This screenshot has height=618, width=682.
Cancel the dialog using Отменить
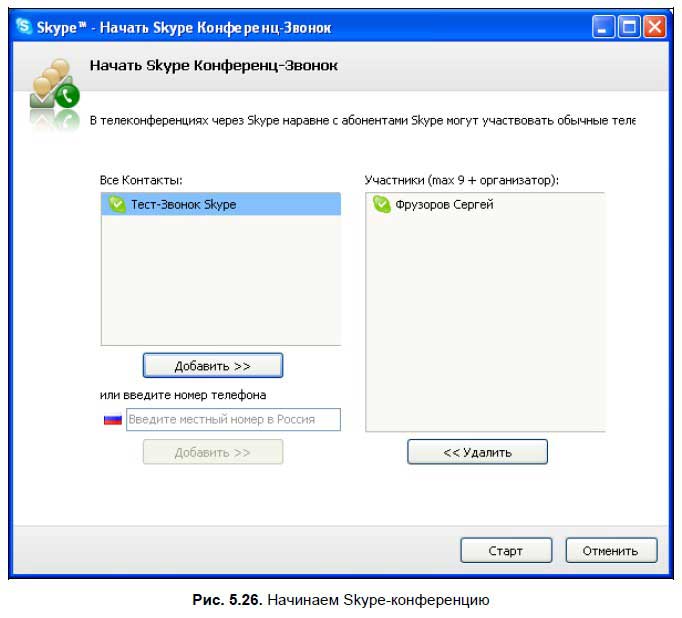pyautogui.click(x=611, y=551)
